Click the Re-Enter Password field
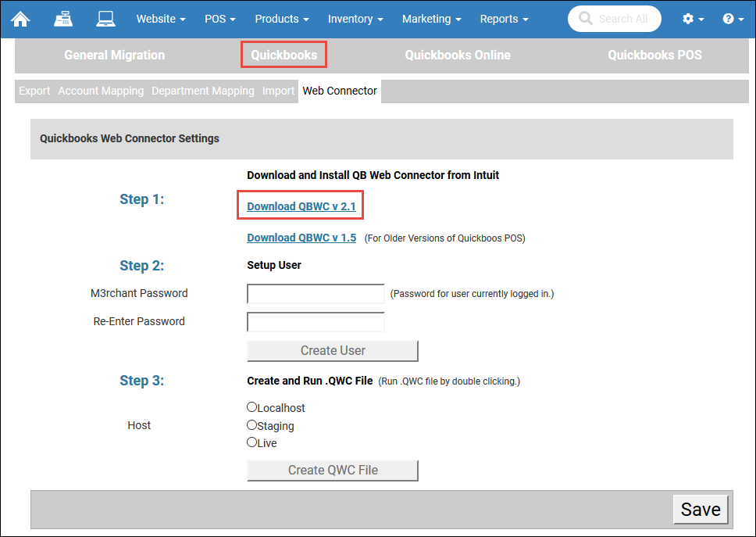756x537 pixels. (x=316, y=322)
